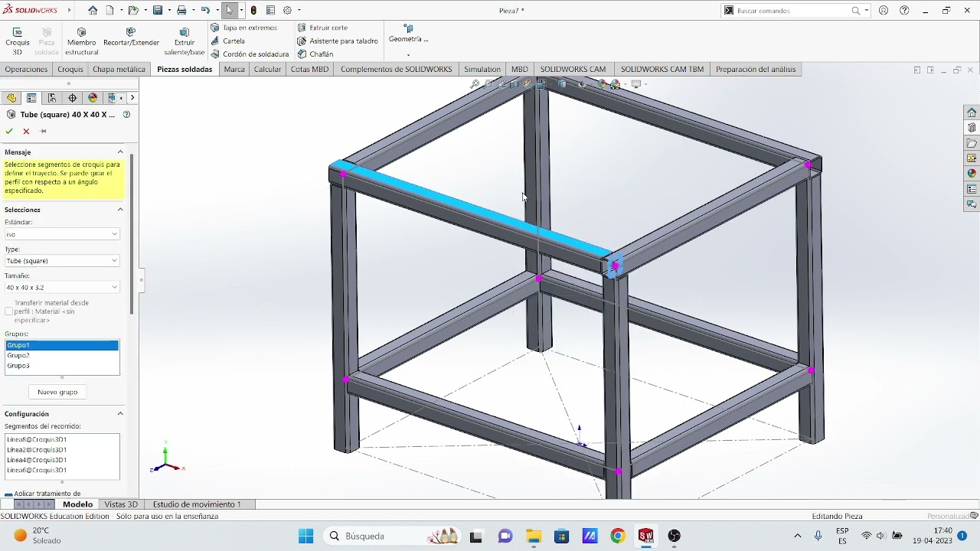Screen dimensions: 980x551
Task: Open the Windows Start button
Action: pyautogui.click(x=305, y=536)
